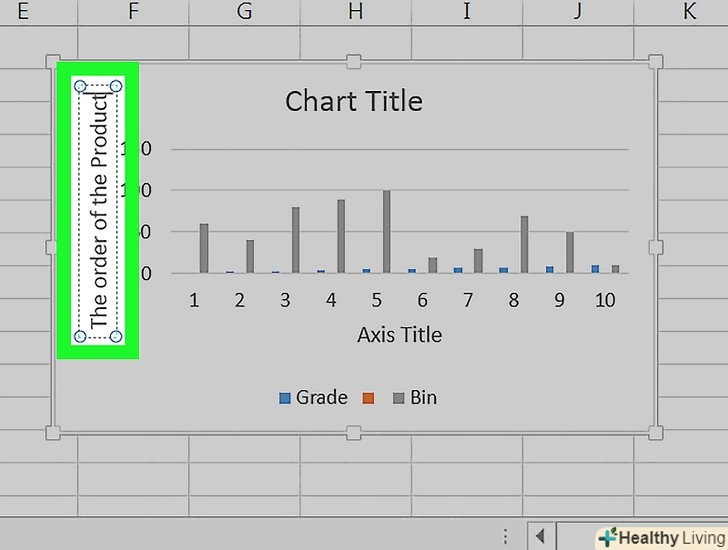Click the chart's right-middle resize handle

click(655, 247)
